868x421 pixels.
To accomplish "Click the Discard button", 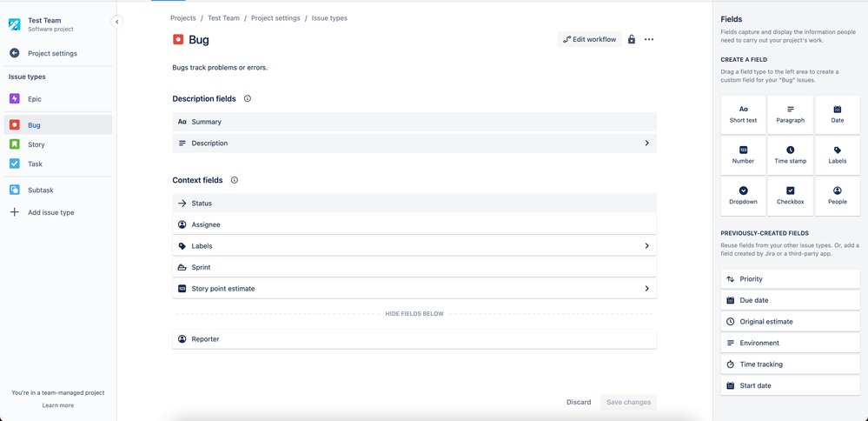I will [579, 402].
